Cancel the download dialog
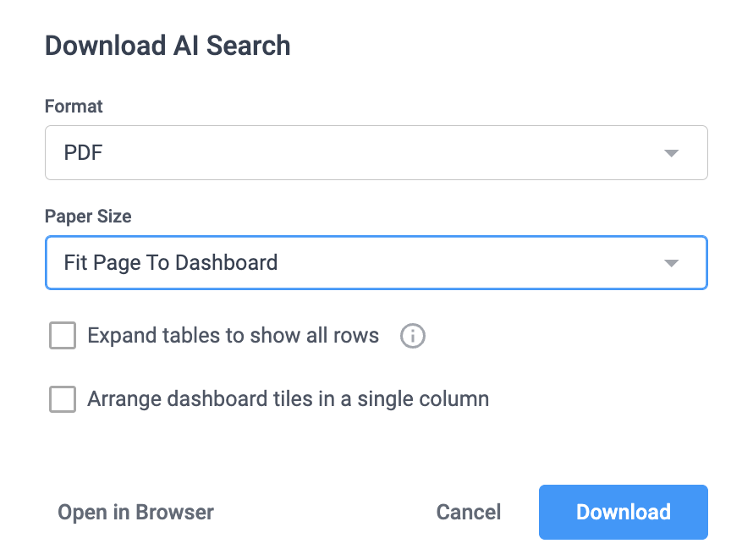The image size is (753, 560). tap(468, 512)
